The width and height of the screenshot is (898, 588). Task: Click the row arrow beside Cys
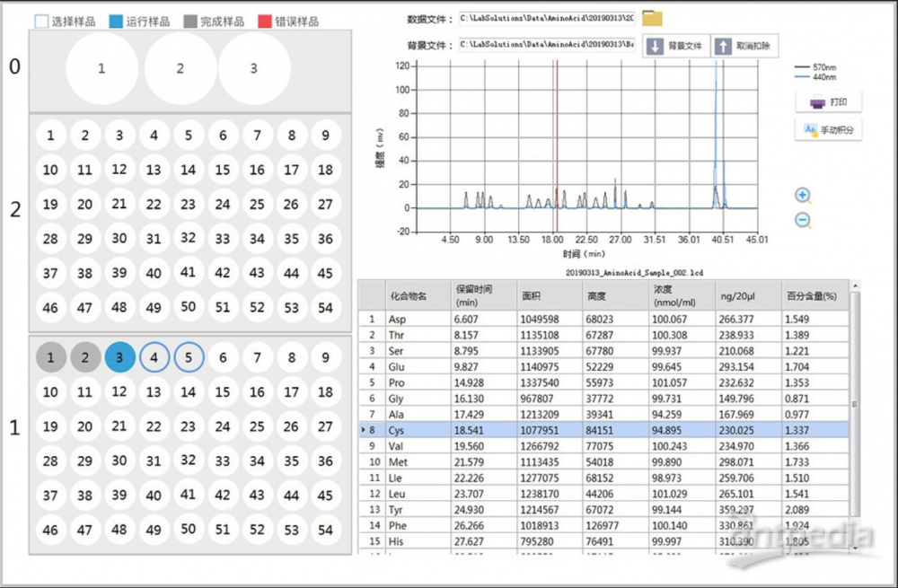pyautogui.click(x=363, y=431)
